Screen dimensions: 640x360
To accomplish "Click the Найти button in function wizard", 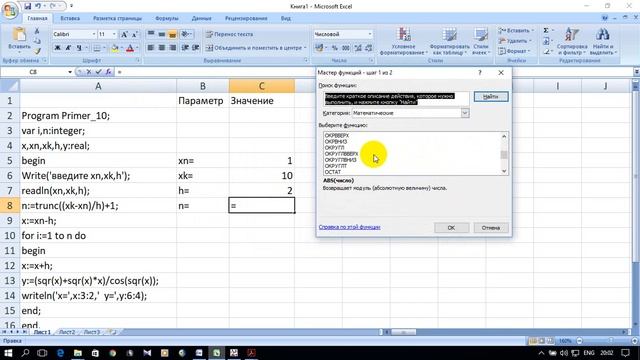I will point(491,97).
